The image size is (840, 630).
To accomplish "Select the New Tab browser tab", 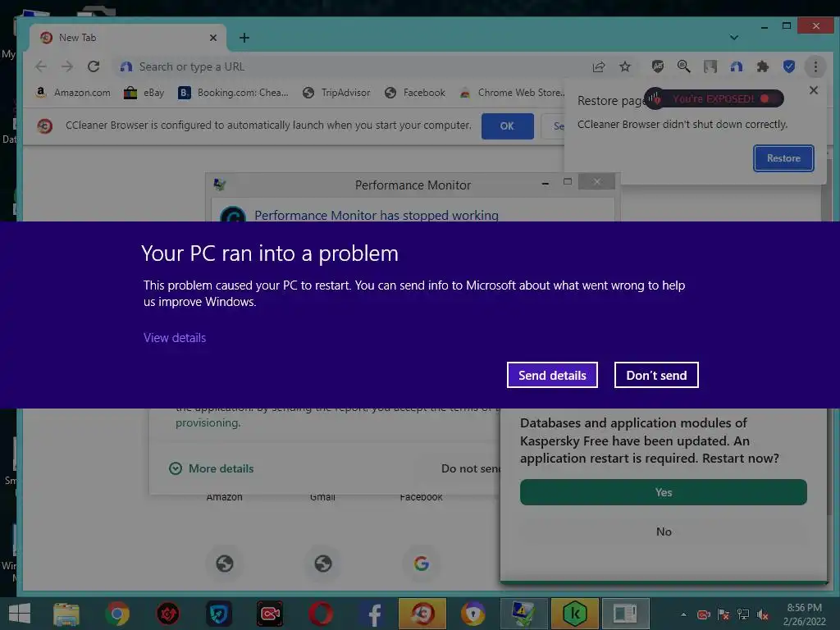I will (x=127, y=38).
